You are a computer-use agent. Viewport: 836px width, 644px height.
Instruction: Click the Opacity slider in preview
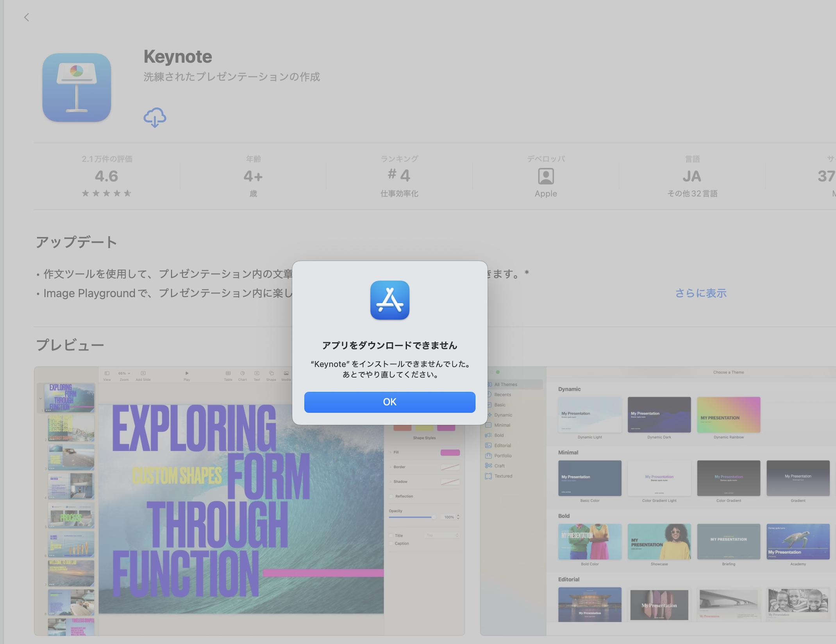click(412, 517)
